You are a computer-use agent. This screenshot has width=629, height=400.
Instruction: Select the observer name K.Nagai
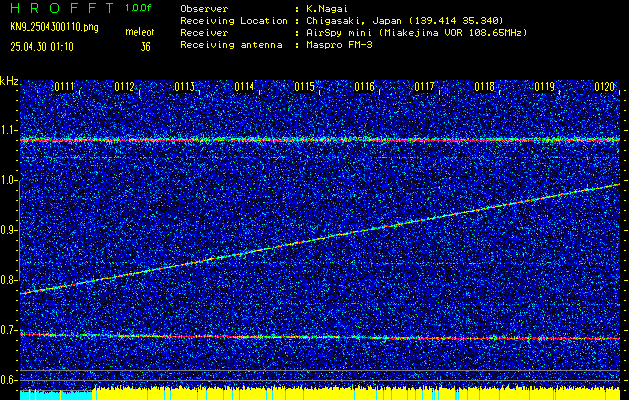[x=326, y=8]
